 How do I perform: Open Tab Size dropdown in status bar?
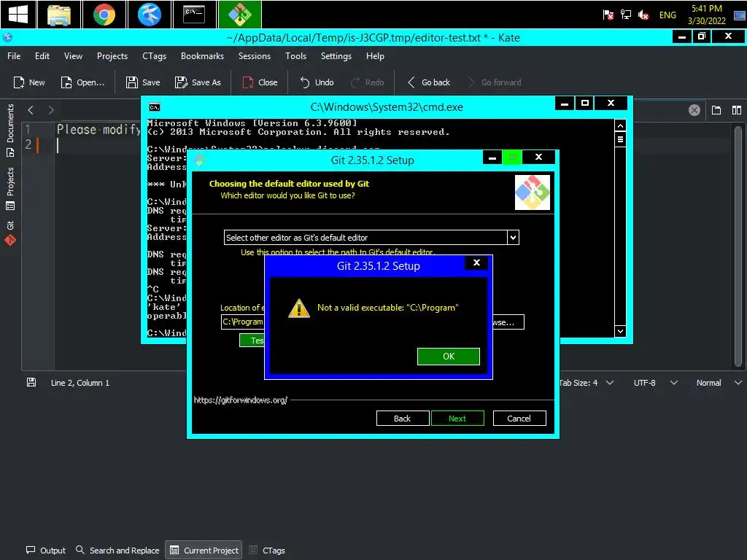point(586,383)
